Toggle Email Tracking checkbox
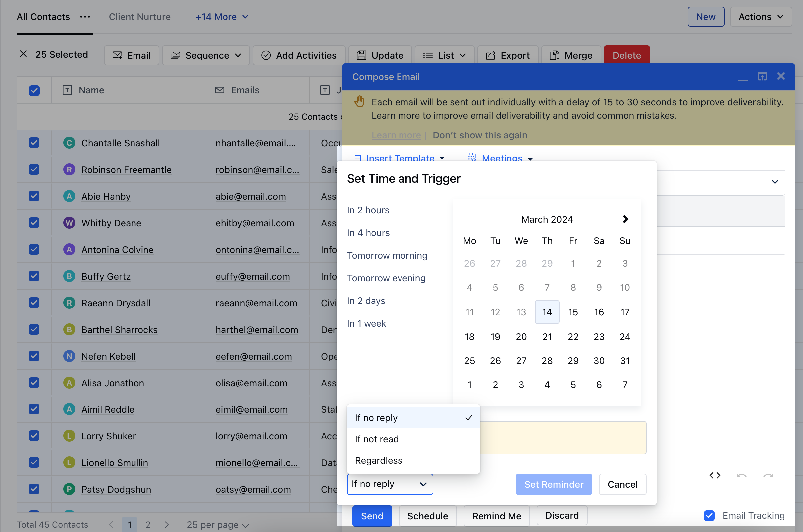The image size is (803, 532). (709, 515)
